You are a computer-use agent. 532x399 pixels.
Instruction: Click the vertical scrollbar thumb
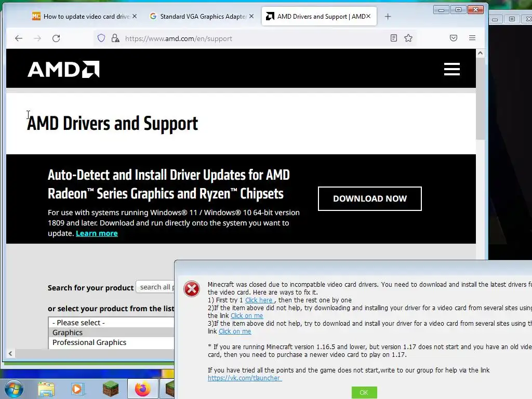click(x=480, y=98)
